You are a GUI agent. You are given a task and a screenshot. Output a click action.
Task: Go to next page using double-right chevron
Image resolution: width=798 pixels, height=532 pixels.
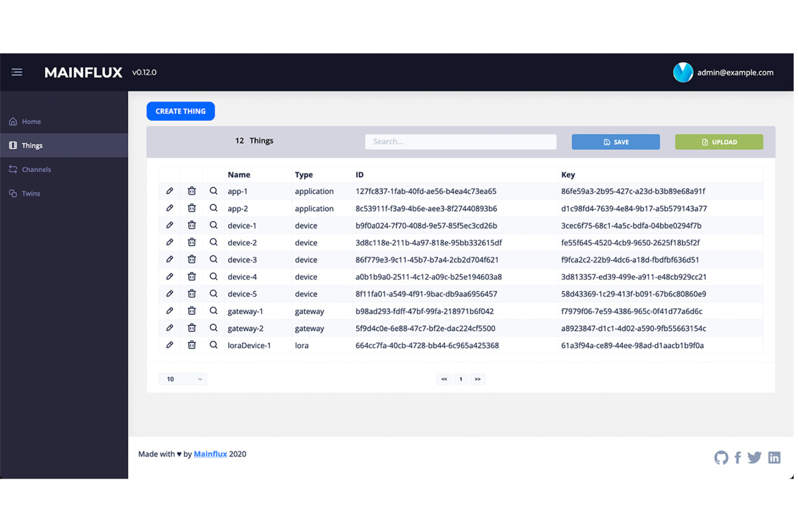(x=478, y=379)
